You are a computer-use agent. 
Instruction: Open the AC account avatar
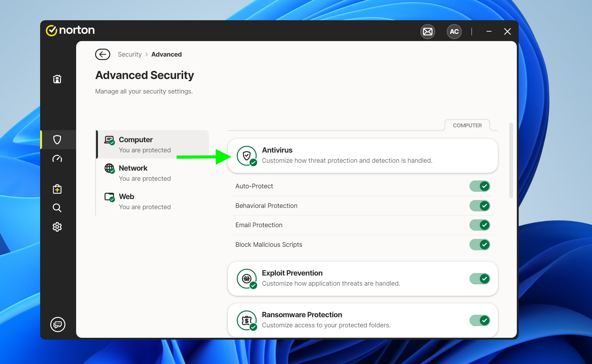coord(454,32)
